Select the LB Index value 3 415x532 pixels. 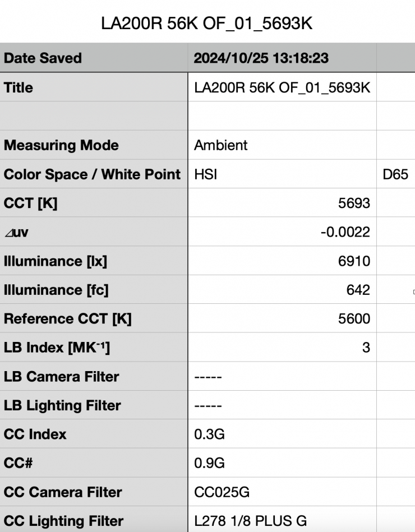coord(282,348)
